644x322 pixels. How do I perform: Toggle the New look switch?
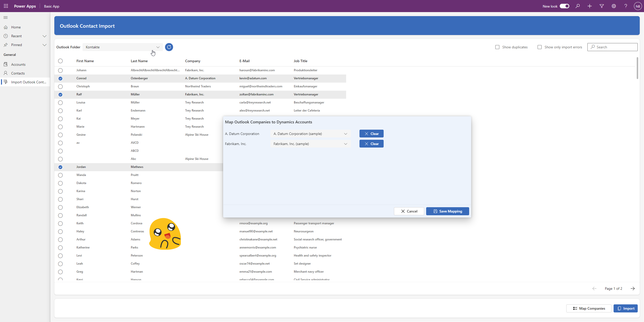pyautogui.click(x=564, y=6)
